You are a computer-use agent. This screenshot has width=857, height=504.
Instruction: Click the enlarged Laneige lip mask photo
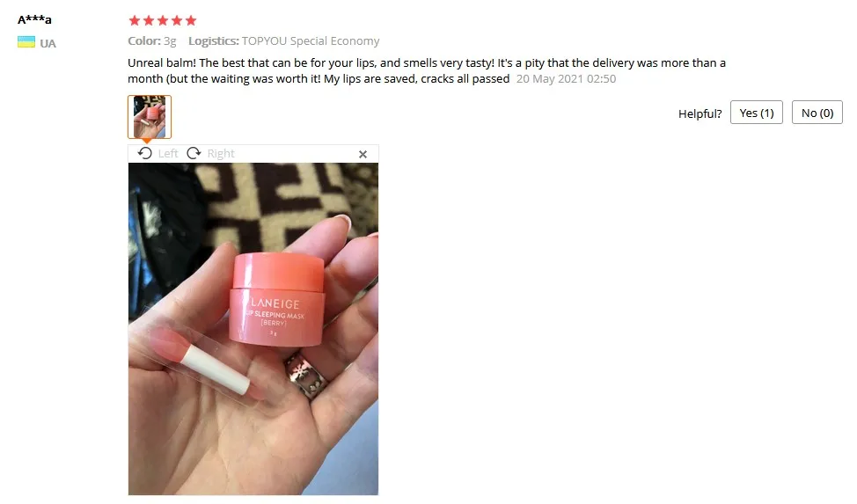coord(253,329)
